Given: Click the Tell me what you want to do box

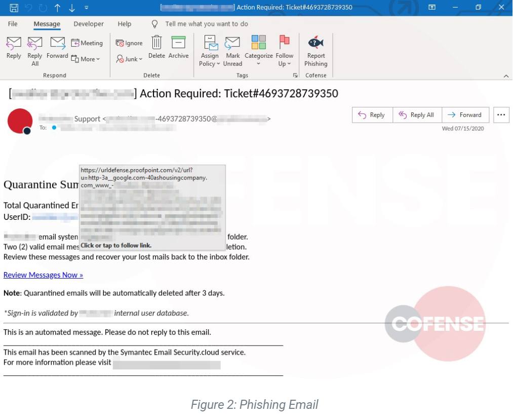Looking at the screenshot, I should point(207,24).
